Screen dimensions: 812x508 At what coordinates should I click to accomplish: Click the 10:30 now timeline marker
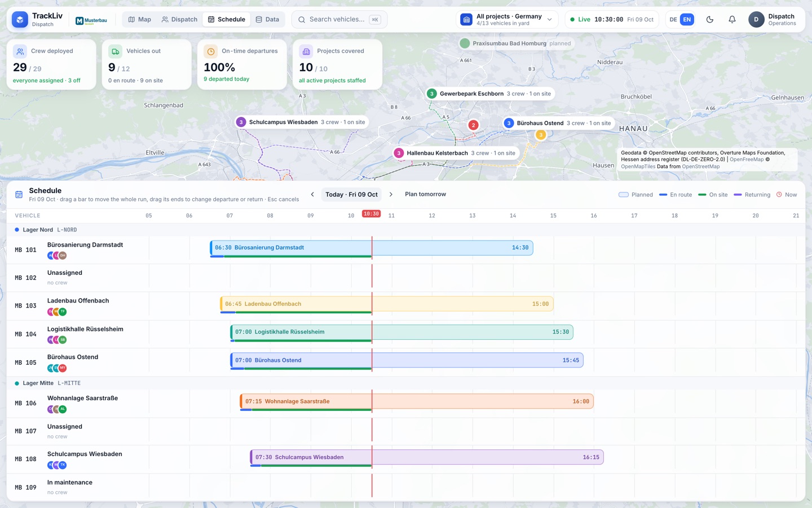point(371,214)
